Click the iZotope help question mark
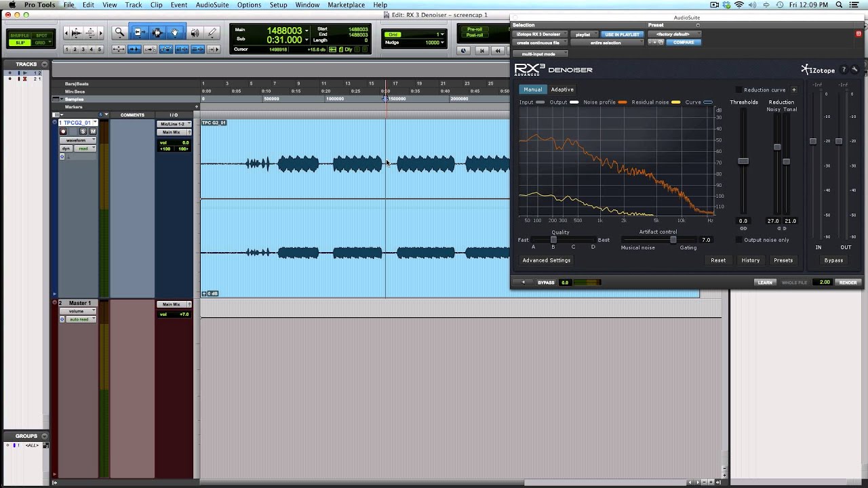Image resolution: width=868 pixels, height=488 pixels. pos(844,69)
